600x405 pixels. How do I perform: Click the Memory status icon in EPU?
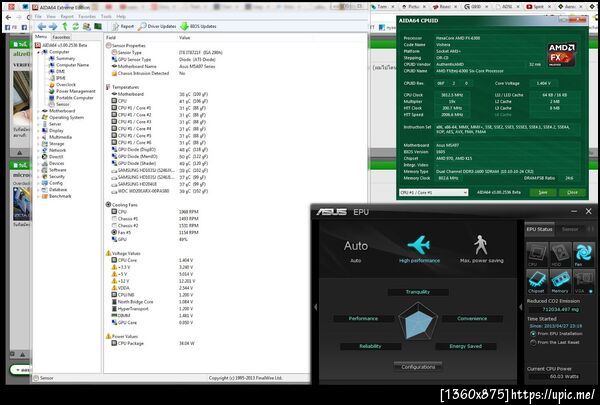560,281
